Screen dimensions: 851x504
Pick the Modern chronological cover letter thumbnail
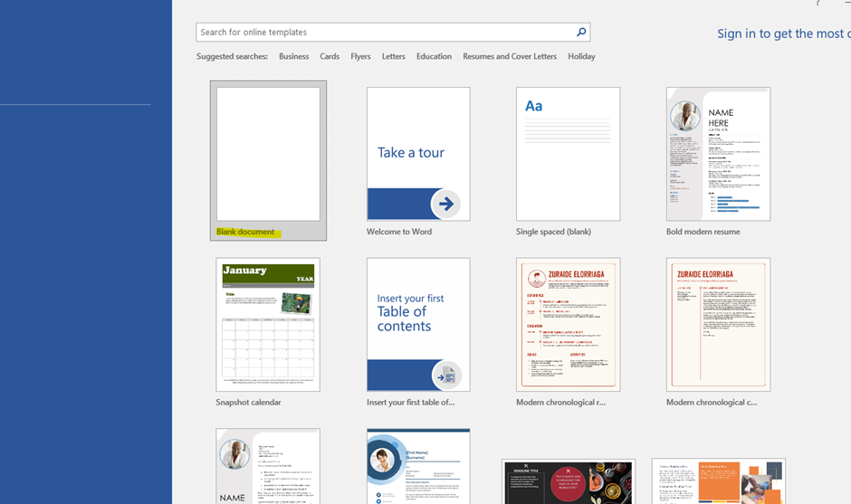718,325
